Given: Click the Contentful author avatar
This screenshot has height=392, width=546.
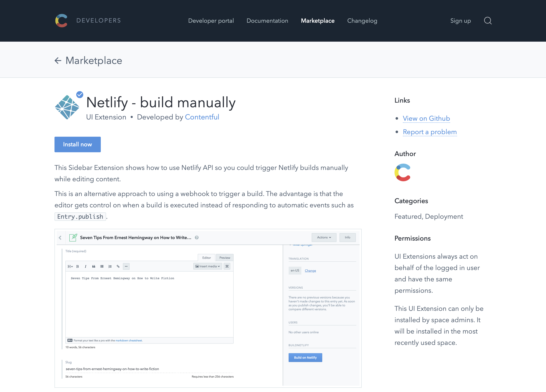Looking at the screenshot, I should tap(403, 172).
